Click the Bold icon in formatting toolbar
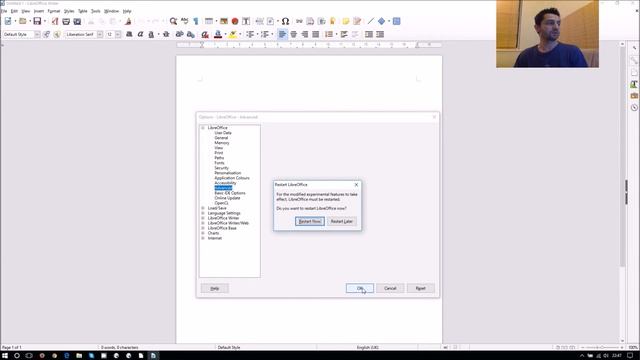This screenshot has width=640, height=360. 129,34
